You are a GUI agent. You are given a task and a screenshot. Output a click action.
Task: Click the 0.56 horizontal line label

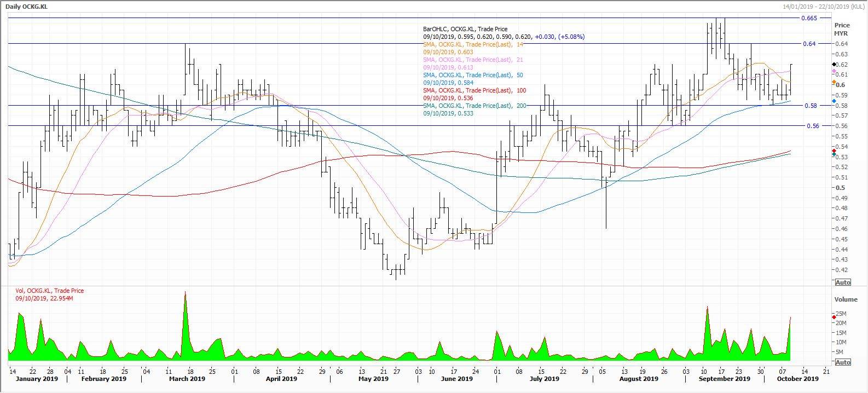[813, 126]
